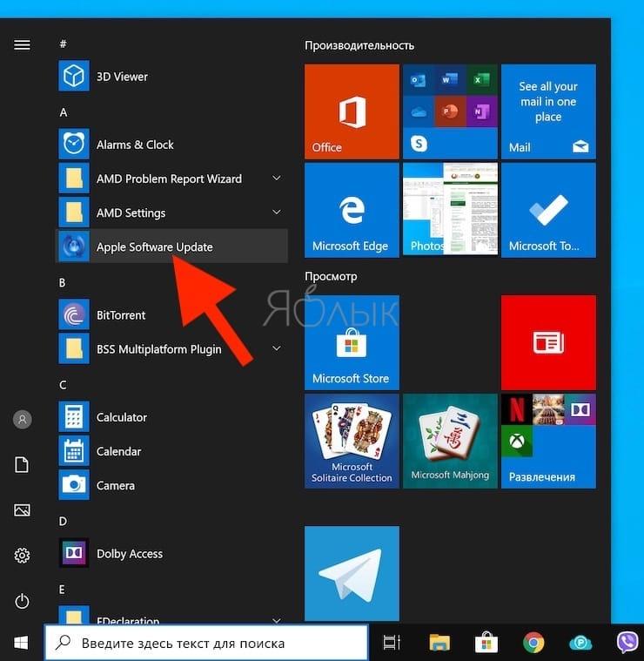Launch the Microsoft Mahjong tile

point(450,441)
